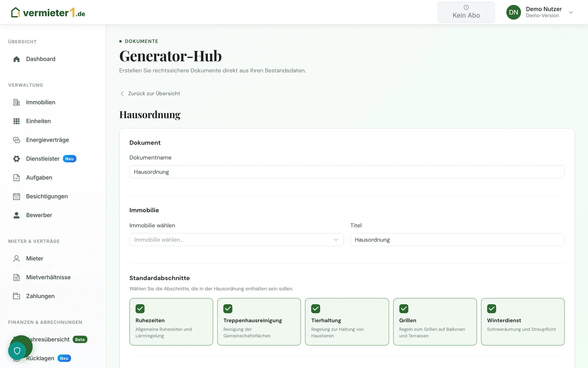588x368 pixels.
Task: Click the DN user avatar
Action: click(514, 12)
